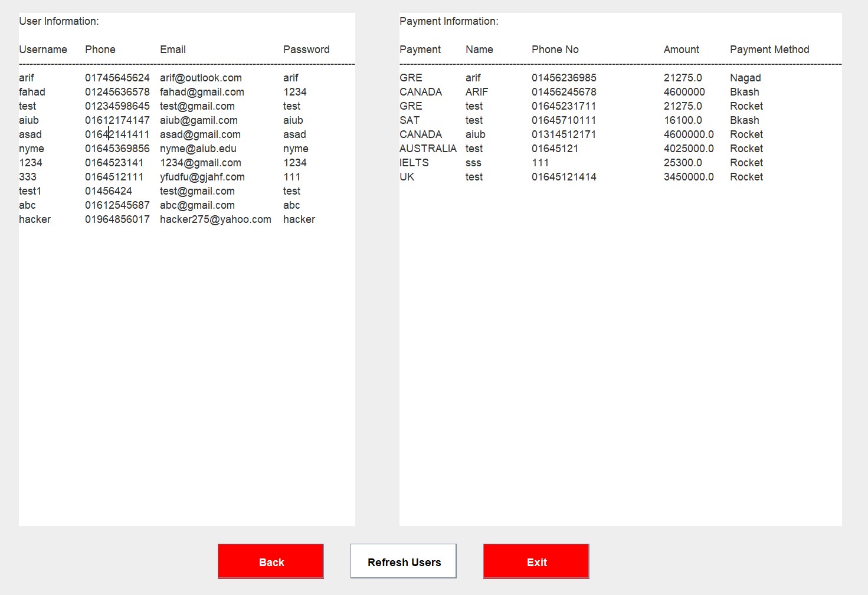Click UK payment entry

pos(407,177)
